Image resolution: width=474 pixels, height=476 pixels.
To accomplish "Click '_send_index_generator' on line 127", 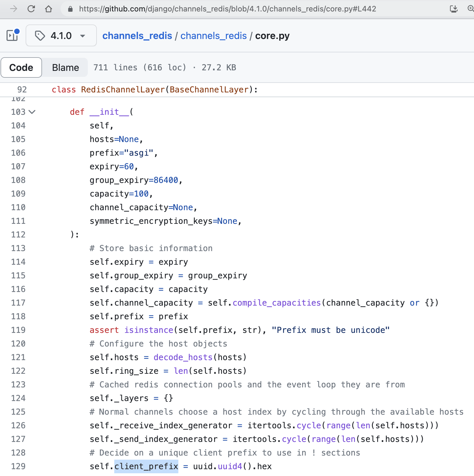I will click(x=166, y=439).
